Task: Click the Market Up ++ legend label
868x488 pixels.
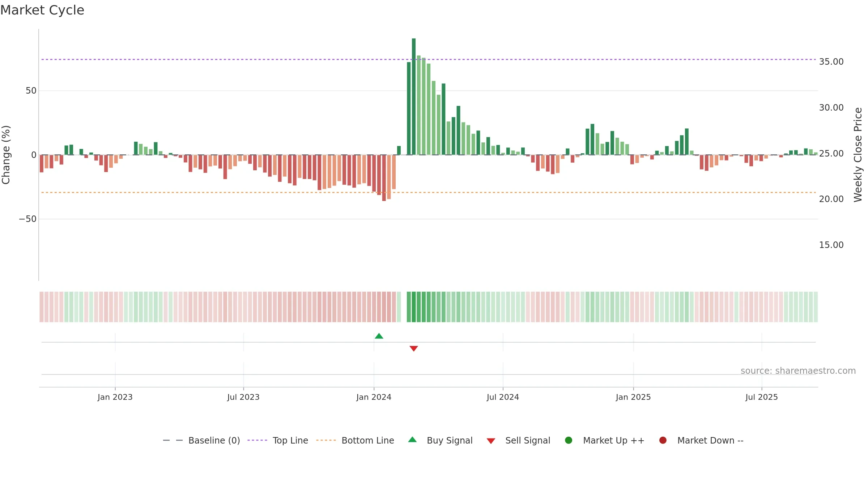Action: click(x=614, y=441)
